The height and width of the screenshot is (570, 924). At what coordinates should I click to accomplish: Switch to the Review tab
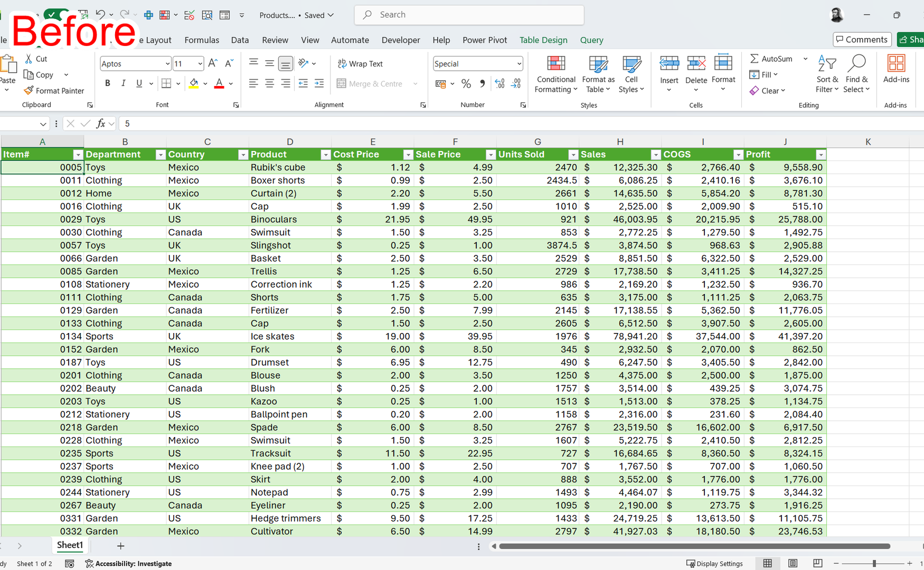(275, 40)
